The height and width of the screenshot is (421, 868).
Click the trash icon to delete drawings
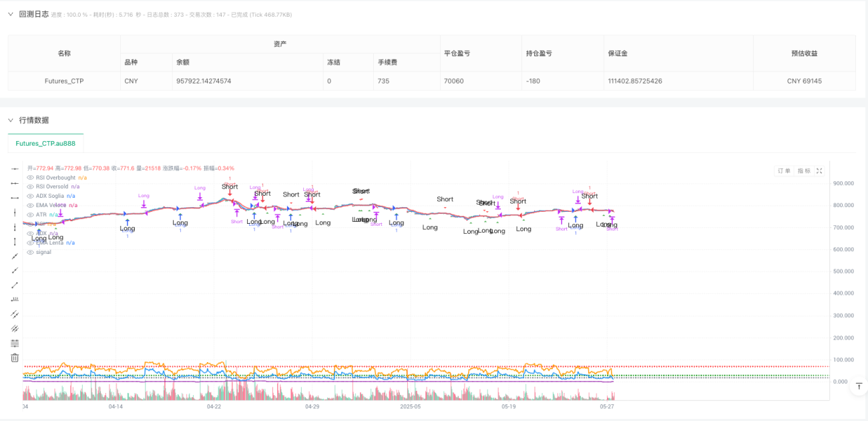point(15,358)
